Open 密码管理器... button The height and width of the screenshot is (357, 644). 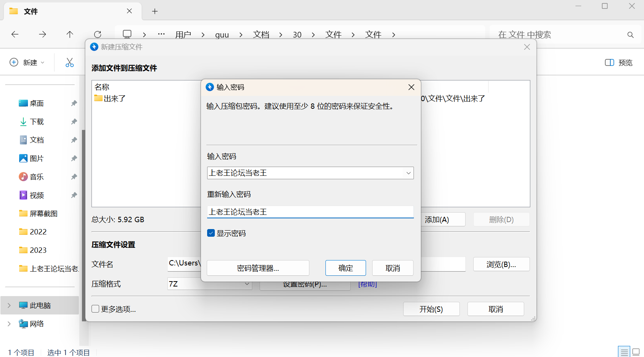click(258, 268)
